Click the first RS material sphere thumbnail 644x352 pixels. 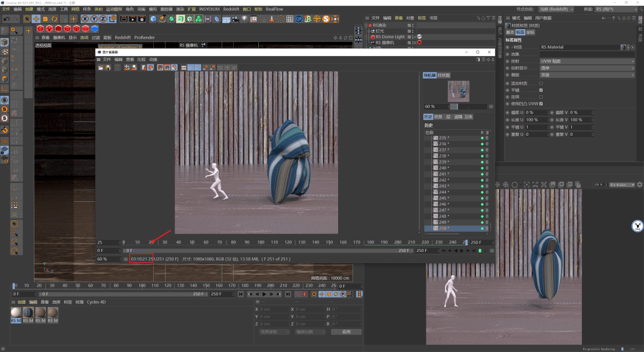tap(16, 312)
